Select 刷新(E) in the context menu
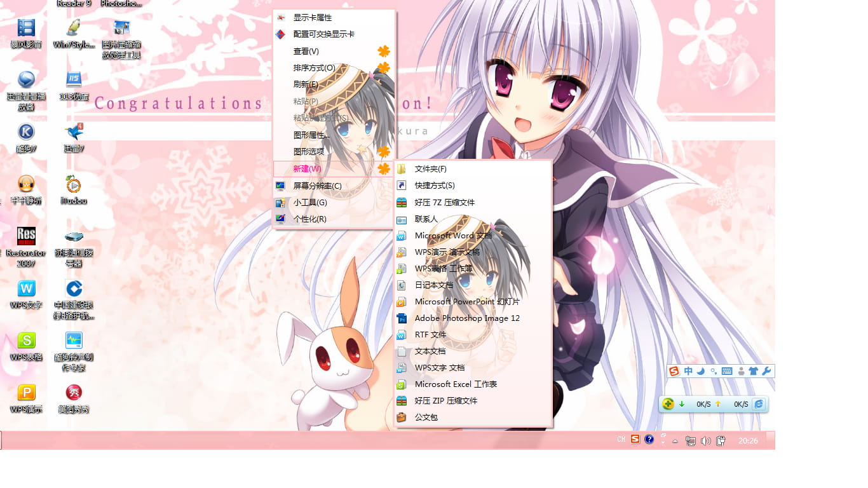The image size is (868, 488). click(x=305, y=85)
